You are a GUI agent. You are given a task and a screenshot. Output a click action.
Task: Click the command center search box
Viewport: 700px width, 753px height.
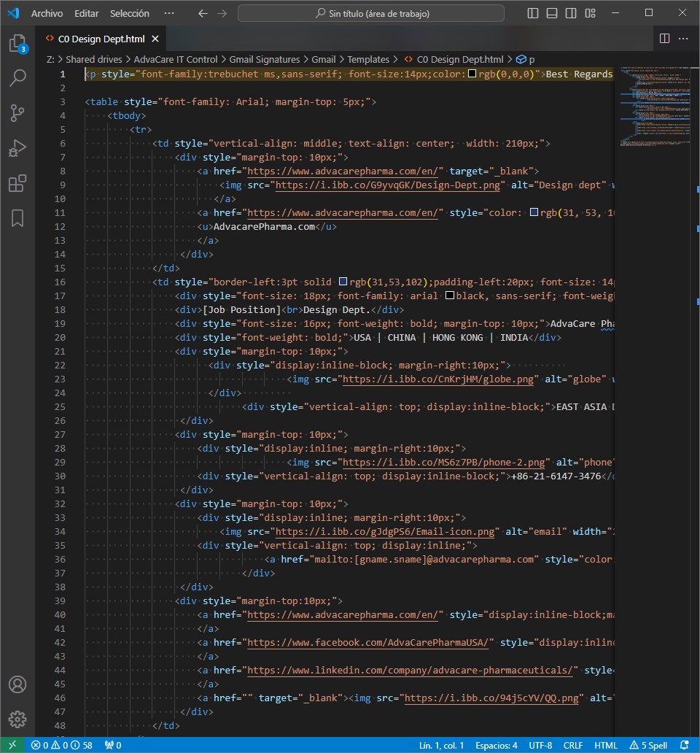click(x=371, y=13)
